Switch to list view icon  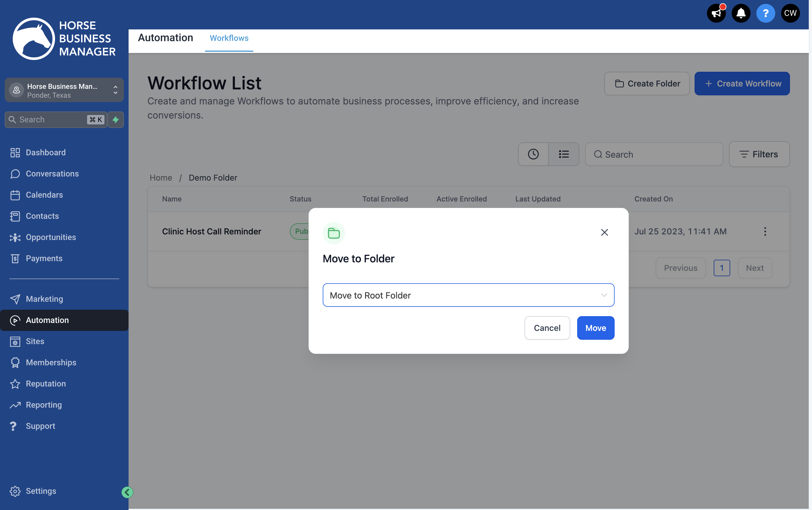pyautogui.click(x=563, y=154)
